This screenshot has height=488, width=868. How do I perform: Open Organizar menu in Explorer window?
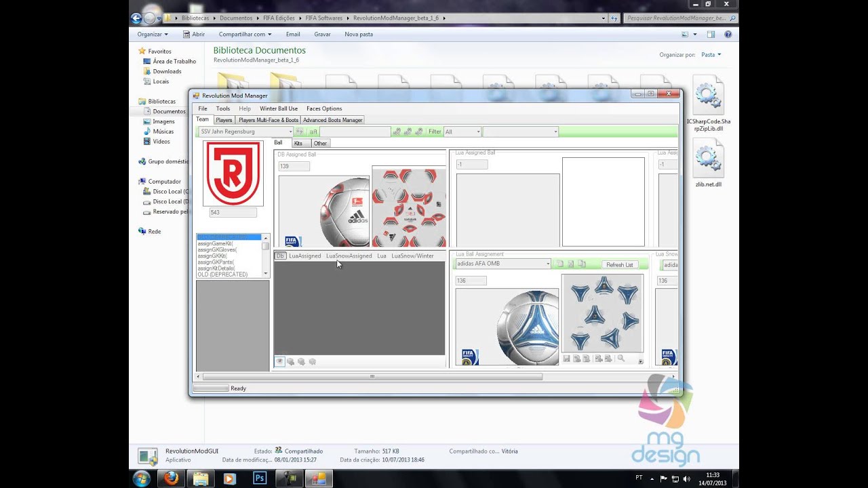pos(153,34)
